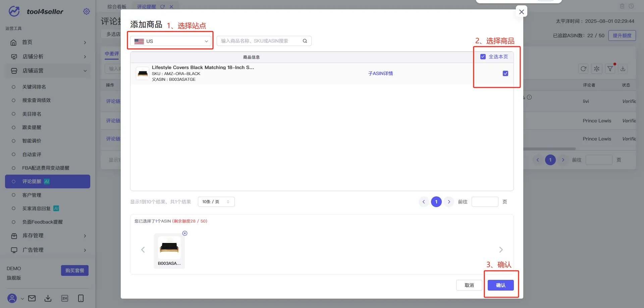Image resolution: width=644 pixels, height=308 pixels.
Task: Switch to the 综合看板 tab
Action: pos(117,7)
